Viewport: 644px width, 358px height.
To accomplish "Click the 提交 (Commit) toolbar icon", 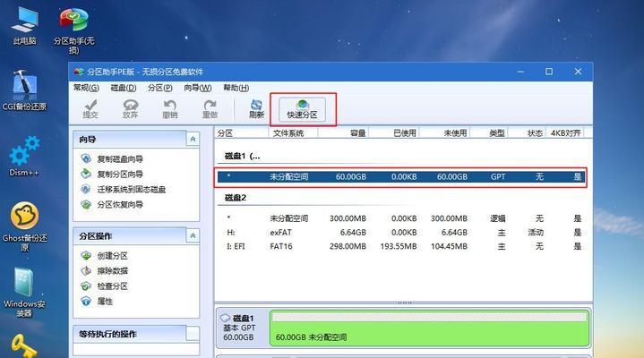I will (x=90, y=108).
